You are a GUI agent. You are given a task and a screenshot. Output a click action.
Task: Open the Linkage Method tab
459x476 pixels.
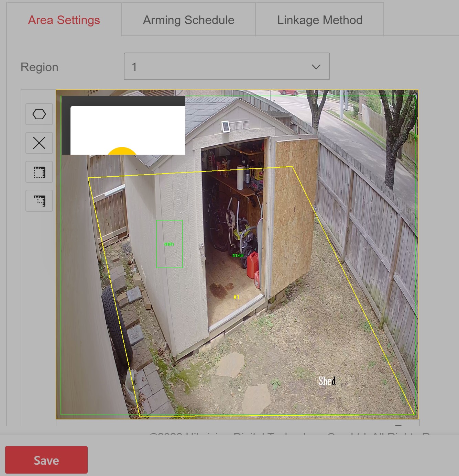(x=319, y=20)
